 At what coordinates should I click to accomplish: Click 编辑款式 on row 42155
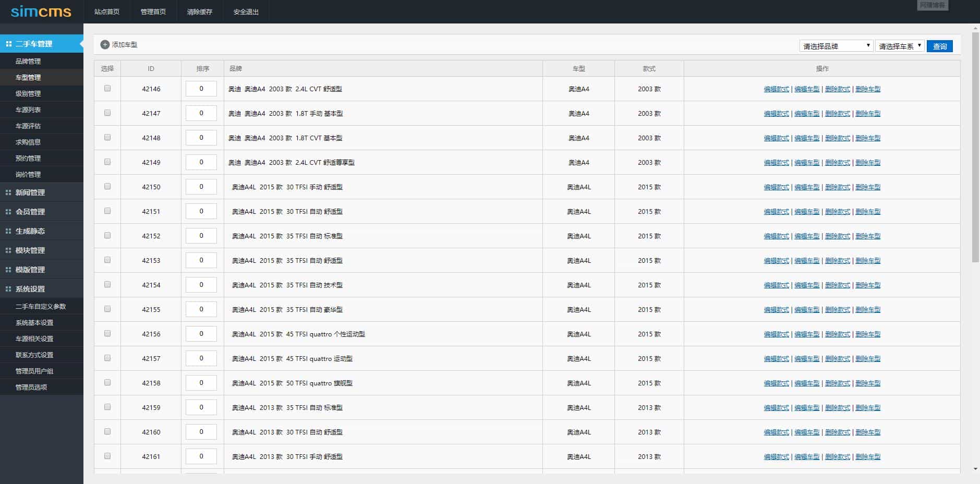coord(777,310)
